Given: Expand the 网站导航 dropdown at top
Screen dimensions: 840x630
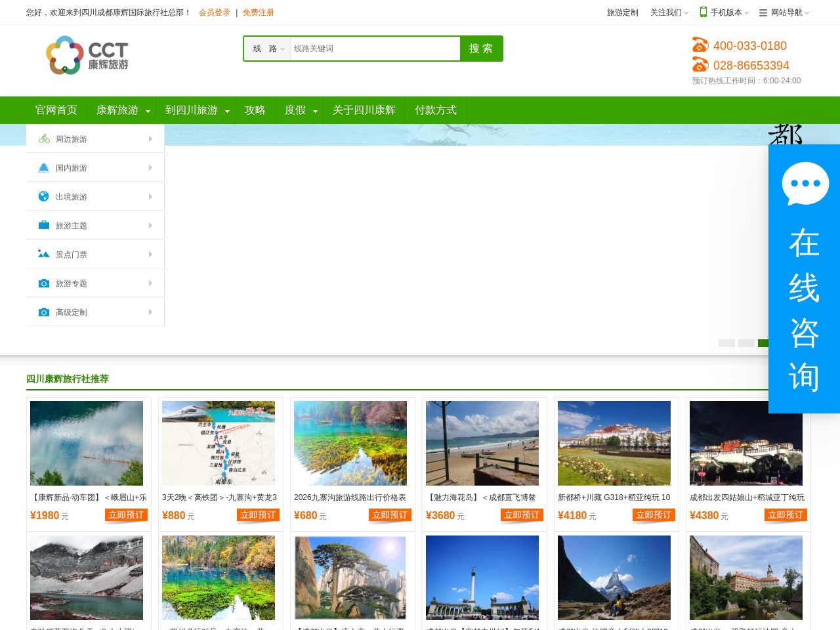Looking at the screenshot, I should [785, 12].
